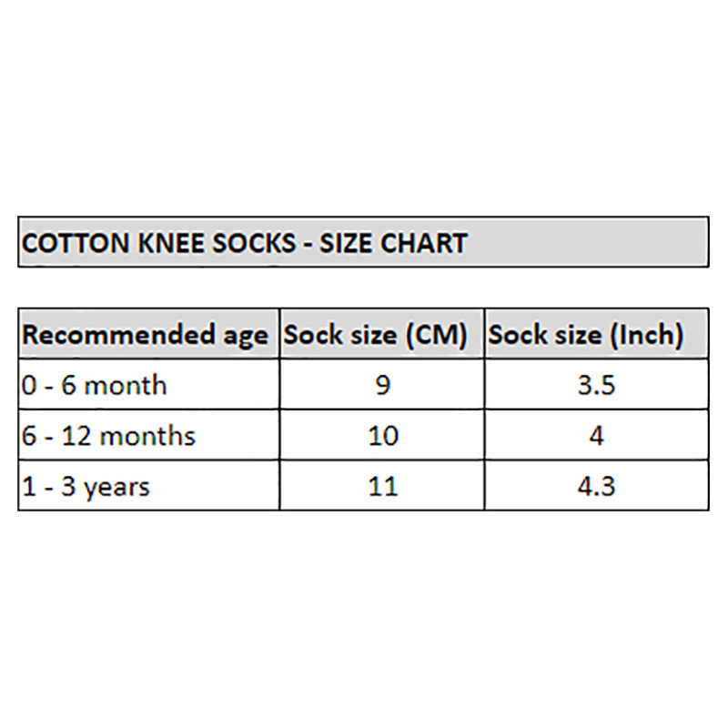
Task: Click the 4.3 inch value cell
Action: tap(597, 486)
